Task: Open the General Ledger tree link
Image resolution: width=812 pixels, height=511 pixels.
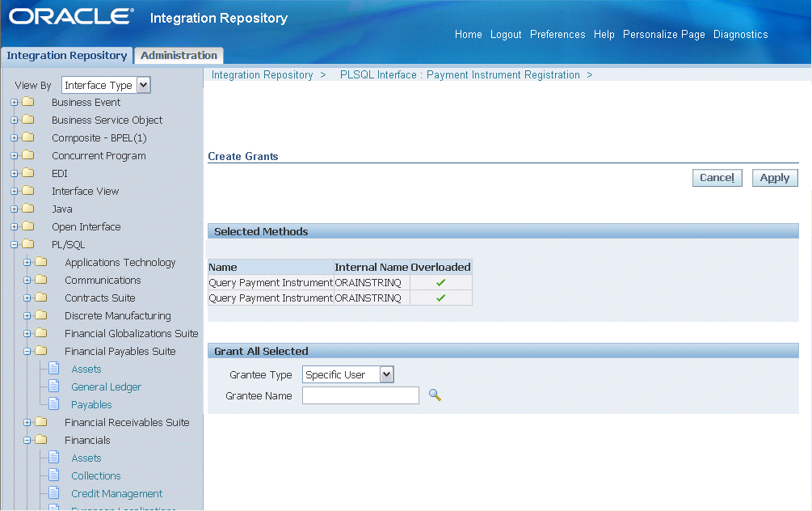Action: pyautogui.click(x=106, y=386)
